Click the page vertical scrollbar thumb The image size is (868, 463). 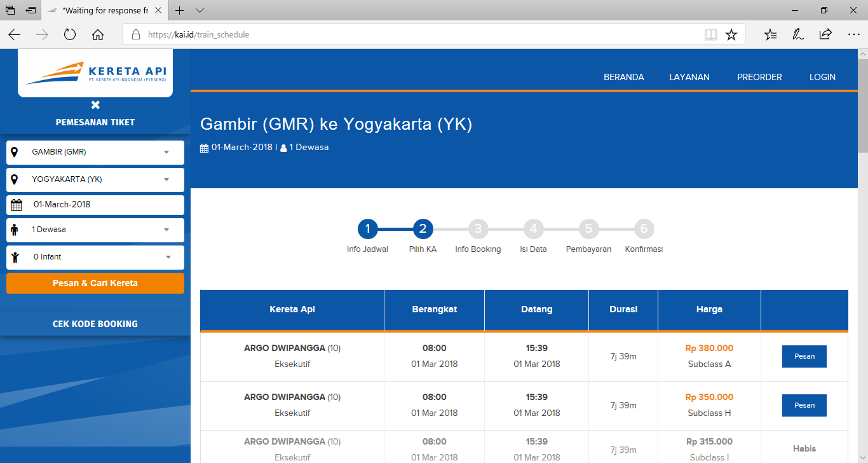tap(862, 106)
